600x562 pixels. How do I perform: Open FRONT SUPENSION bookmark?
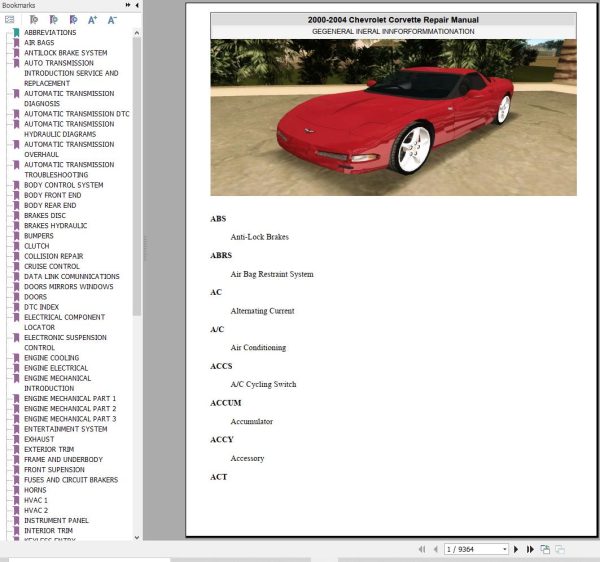click(54, 469)
